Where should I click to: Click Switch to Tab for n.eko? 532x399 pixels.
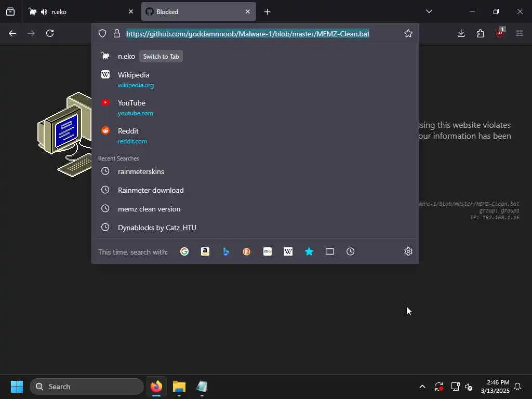coord(161,56)
